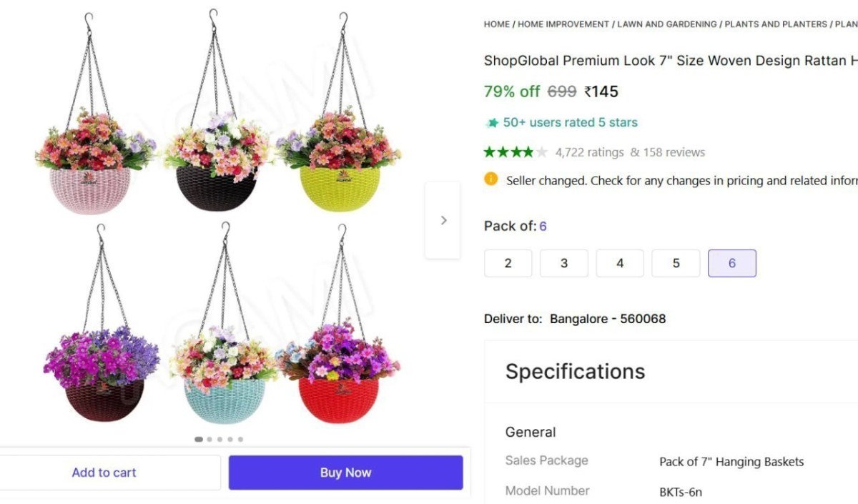
Task: Select Pack of 3 option
Action: pos(563,263)
